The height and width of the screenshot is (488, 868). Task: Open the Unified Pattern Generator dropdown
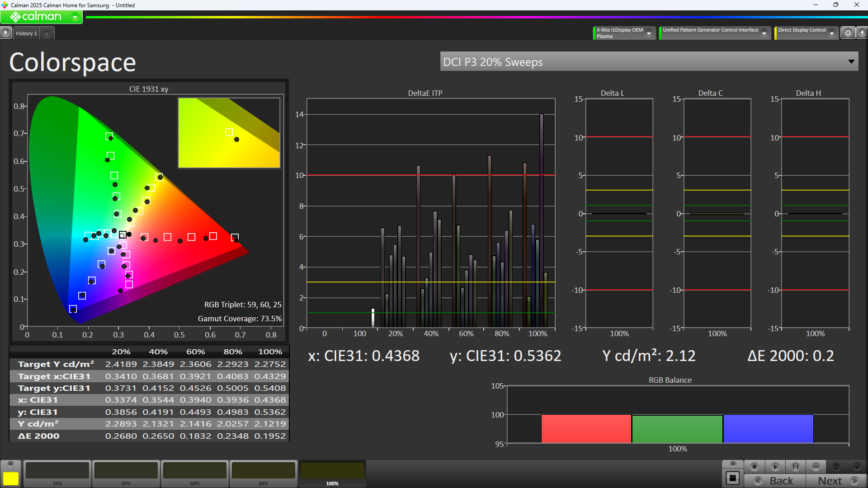coord(764,33)
